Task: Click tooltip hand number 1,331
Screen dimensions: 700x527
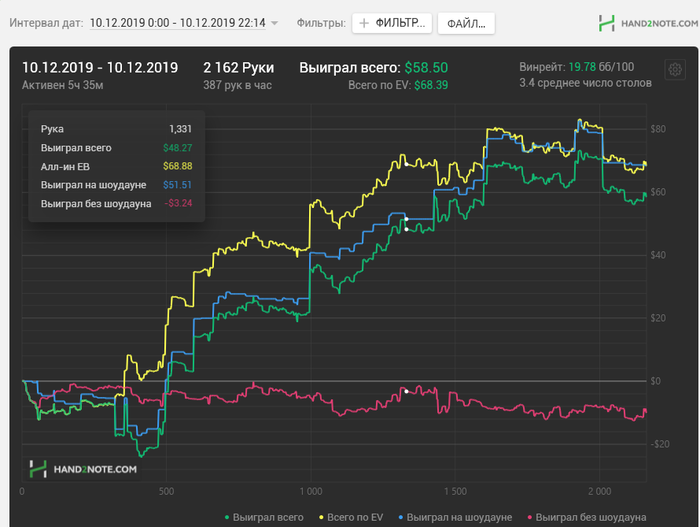Action: tap(180, 129)
